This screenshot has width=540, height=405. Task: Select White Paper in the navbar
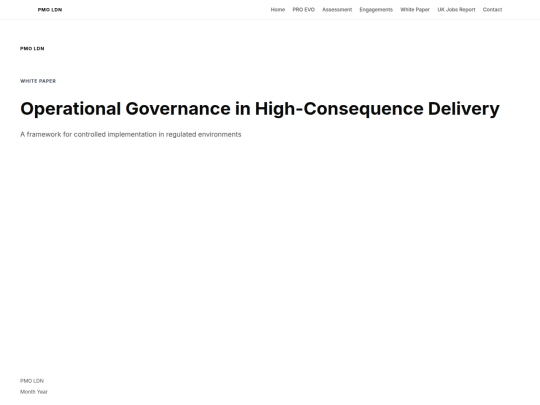[415, 10]
